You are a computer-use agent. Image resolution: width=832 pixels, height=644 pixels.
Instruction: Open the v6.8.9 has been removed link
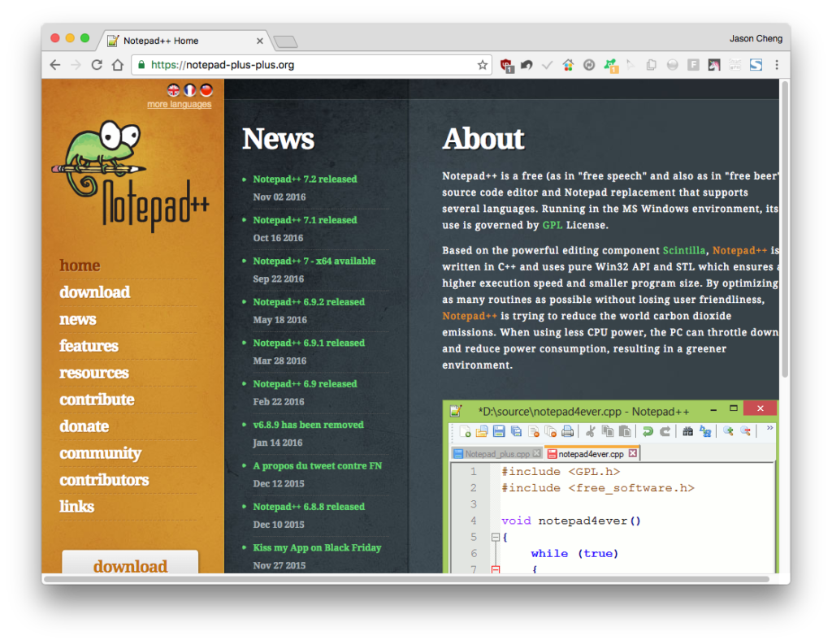pyautogui.click(x=308, y=425)
